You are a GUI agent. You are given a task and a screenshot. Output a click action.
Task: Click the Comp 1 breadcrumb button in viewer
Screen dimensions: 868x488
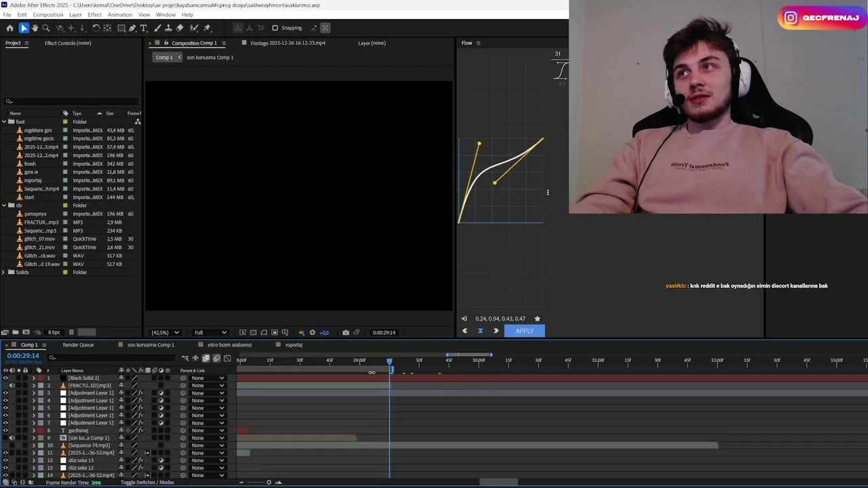click(x=164, y=57)
